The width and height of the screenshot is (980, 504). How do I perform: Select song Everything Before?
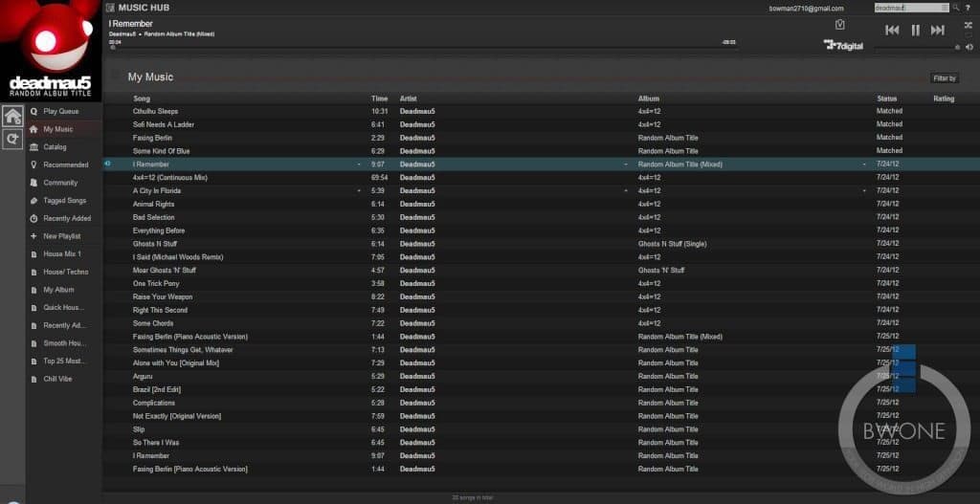(x=159, y=230)
